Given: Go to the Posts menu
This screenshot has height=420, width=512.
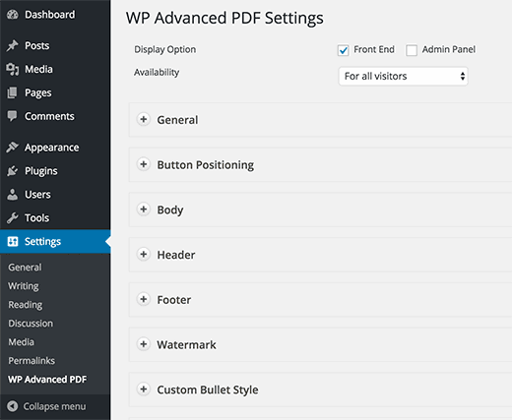Looking at the screenshot, I should tap(37, 45).
